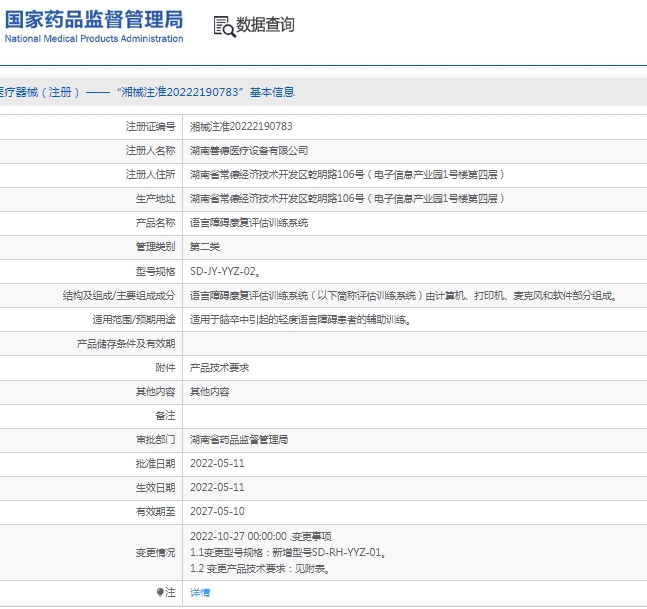647x609 pixels.
Task: Click change line 1.2 变更产品技术要求
Action: click(x=260, y=569)
